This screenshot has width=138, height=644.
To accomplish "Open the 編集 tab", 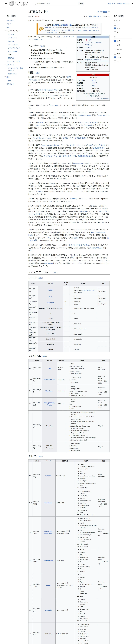I will pos(90,17).
